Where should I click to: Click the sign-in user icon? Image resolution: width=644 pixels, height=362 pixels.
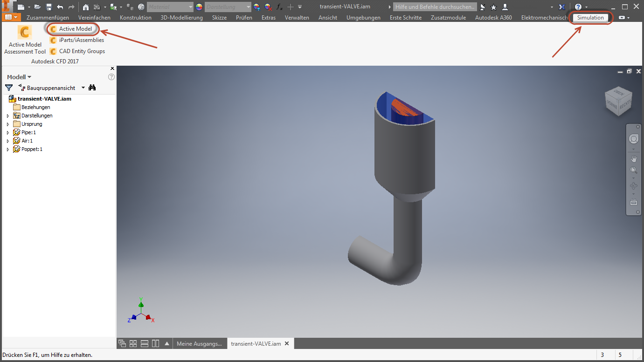point(505,7)
